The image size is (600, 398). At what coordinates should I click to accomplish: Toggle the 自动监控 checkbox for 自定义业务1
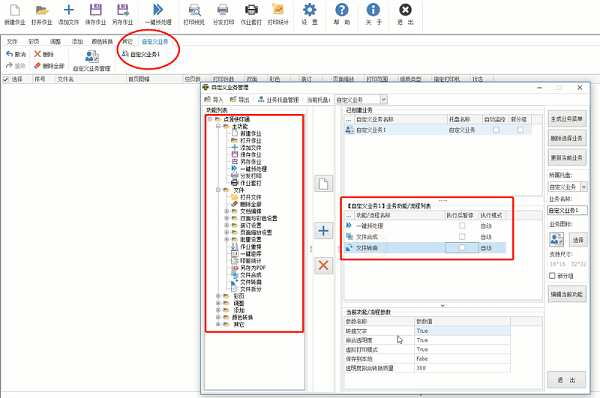pos(496,130)
